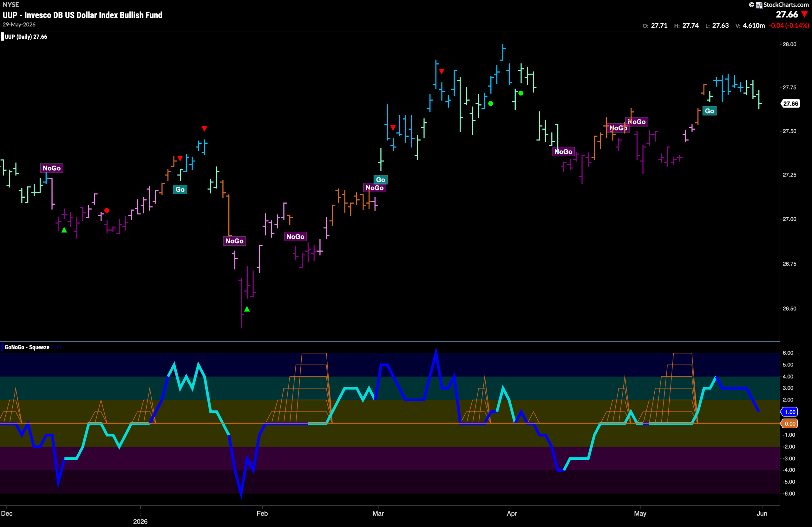
Task: Click the 27.25 price axis label
Action: 789,175
